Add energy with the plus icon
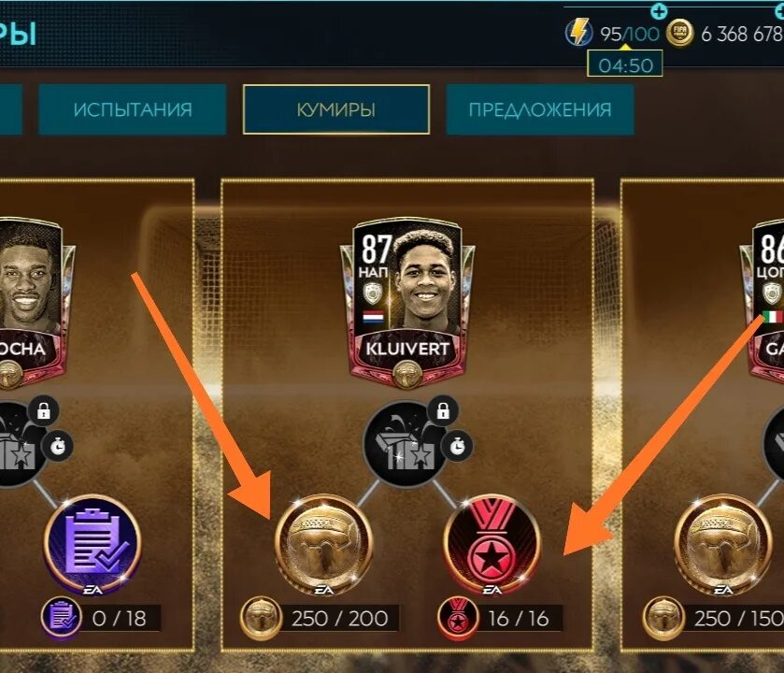Screen dimensions: 784x673 pyautogui.click(x=659, y=11)
